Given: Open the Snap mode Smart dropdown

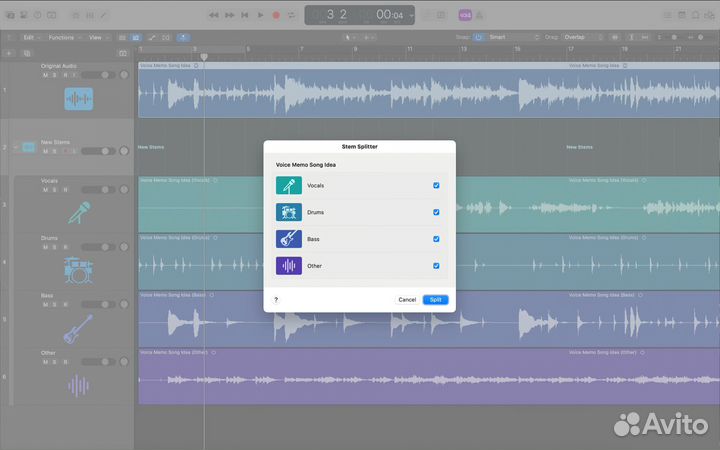Looking at the screenshot, I should pos(513,37).
